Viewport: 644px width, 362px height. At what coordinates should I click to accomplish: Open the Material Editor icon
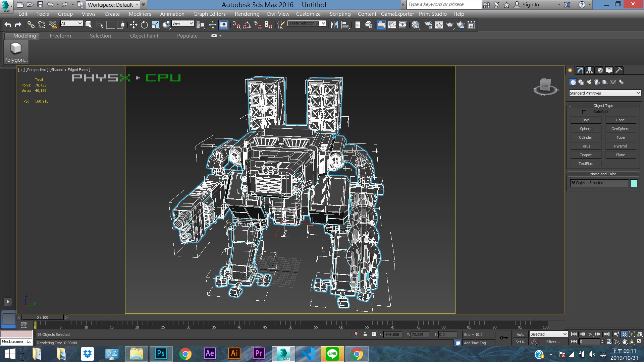(416, 24)
